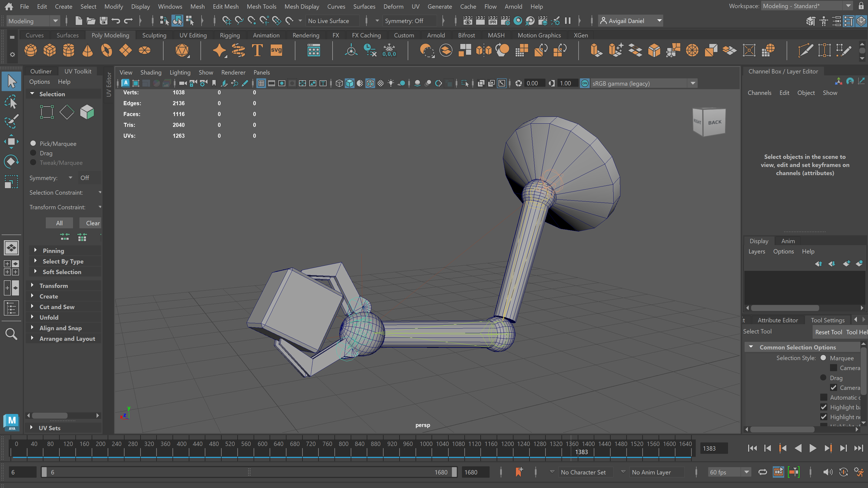Click the Reset Tool button
The image size is (868, 488).
coord(829,332)
